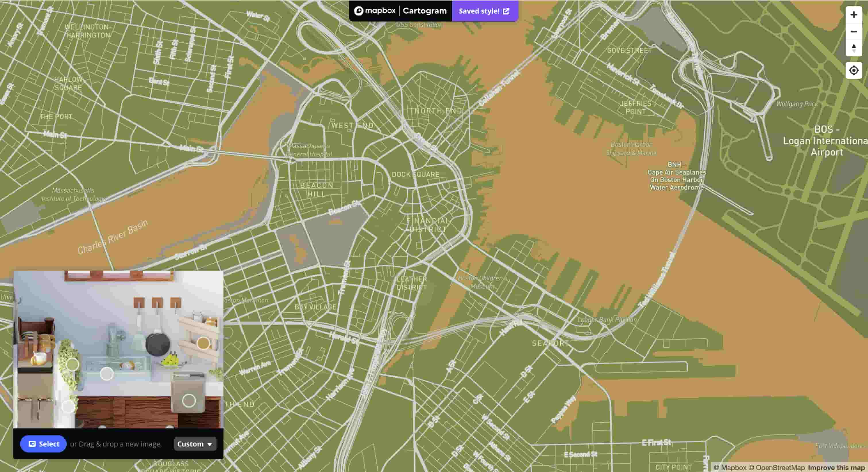Click the image icon inside the Select button

point(33,444)
